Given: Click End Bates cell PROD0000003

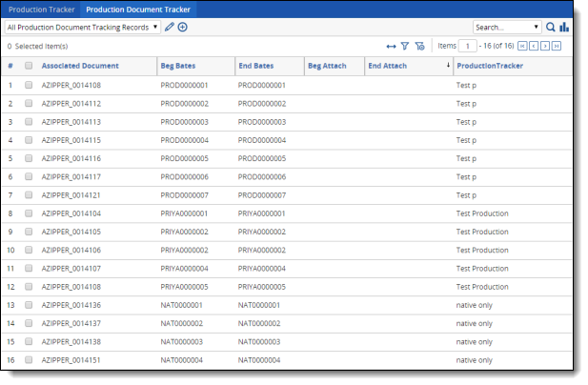Looking at the screenshot, I should [x=262, y=122].
